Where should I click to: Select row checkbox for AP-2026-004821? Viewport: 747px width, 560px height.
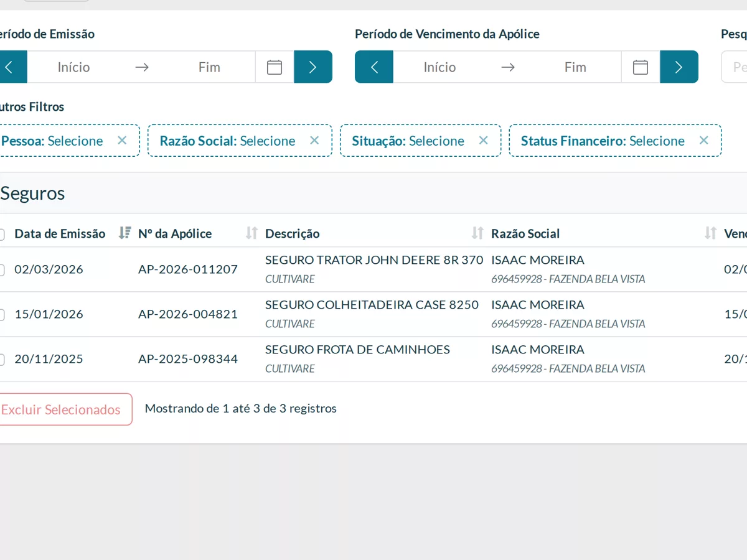coord(1,315)
